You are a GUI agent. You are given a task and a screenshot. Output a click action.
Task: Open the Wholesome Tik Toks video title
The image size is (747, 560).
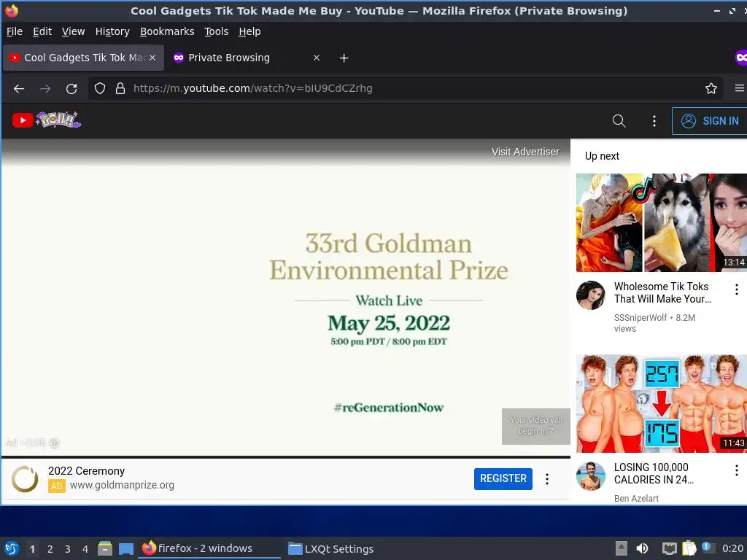[662, 292]
